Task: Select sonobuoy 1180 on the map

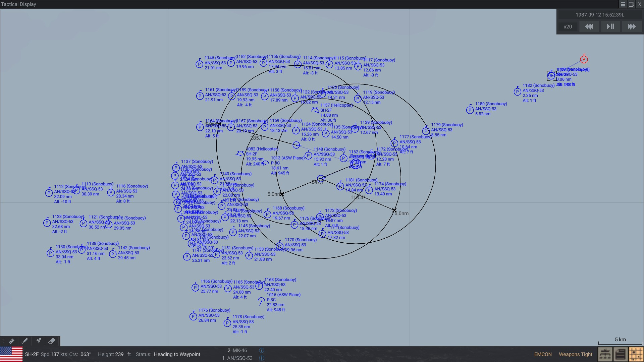Action: tap(470, 110)
